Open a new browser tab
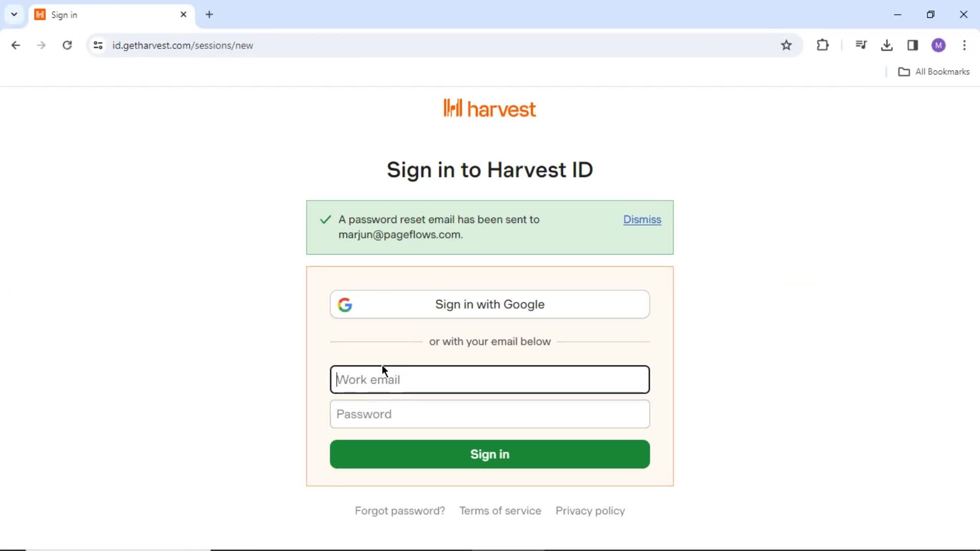The image size is (980, 551). coord(210,15)
